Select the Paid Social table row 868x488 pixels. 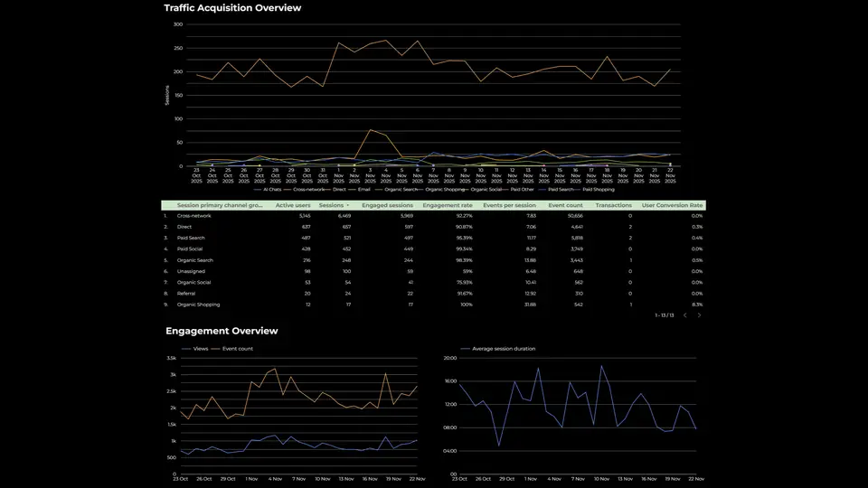pos(433,249)
